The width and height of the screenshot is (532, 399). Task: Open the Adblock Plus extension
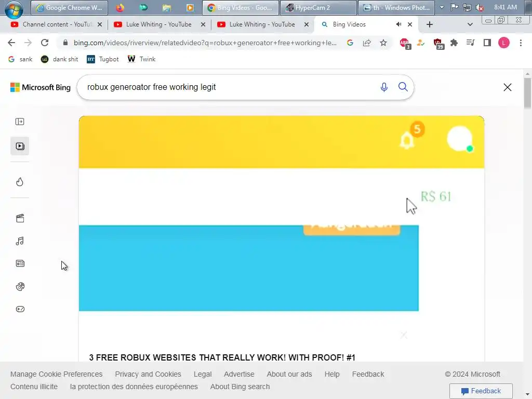pos(405,44)
